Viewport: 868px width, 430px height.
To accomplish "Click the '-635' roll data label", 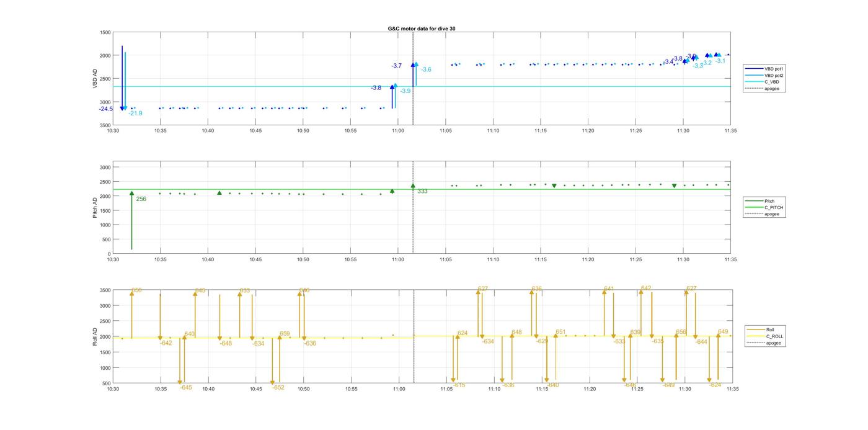I will (658, 341).
